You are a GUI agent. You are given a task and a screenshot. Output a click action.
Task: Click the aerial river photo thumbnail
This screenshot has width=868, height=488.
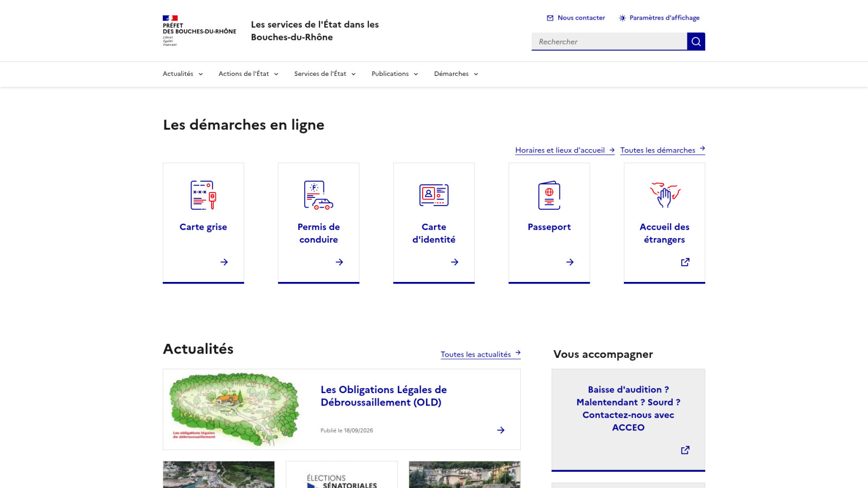click(219, 475)
